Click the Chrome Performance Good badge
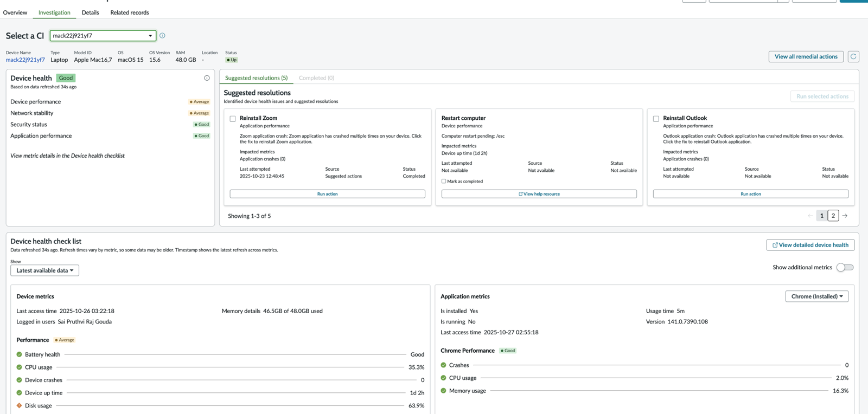Screen dimensions: 868x414 (x=508, y=351)
